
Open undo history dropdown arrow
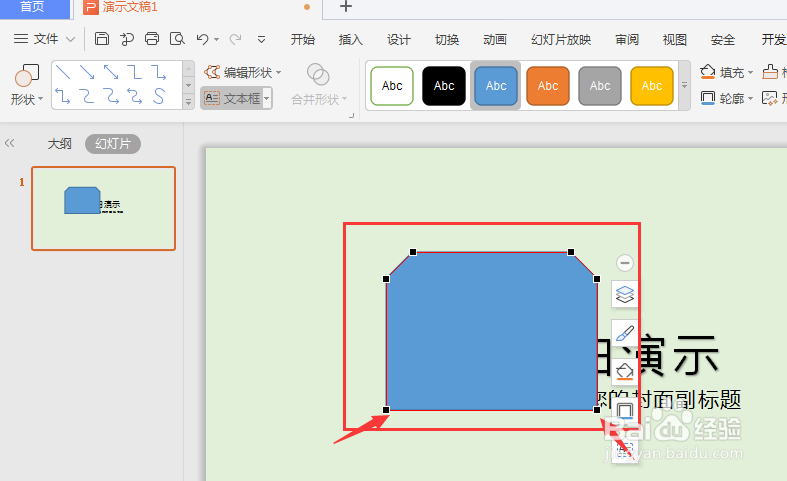(216, 39)
